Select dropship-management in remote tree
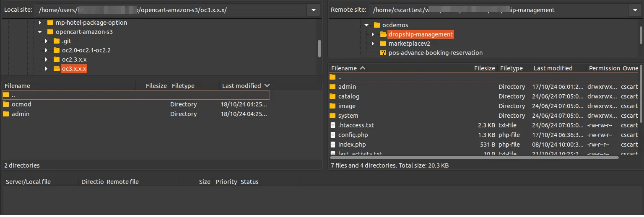The height and width of the screenshot is (217, 644). tap(420, 34)
